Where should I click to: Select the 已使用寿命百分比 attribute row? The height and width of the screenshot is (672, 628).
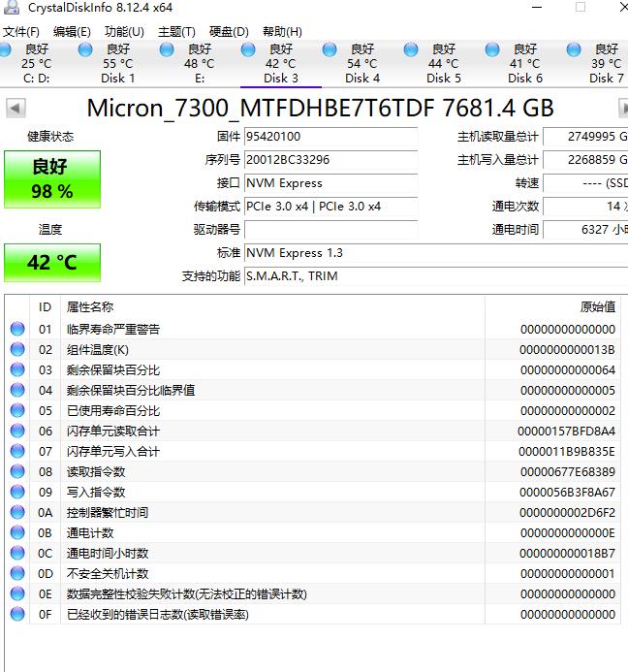pyautogui.click(x=313, y=410)
